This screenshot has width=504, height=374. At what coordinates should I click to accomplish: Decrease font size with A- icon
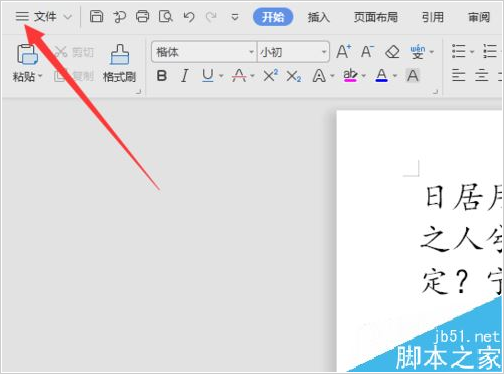[368, 52]
